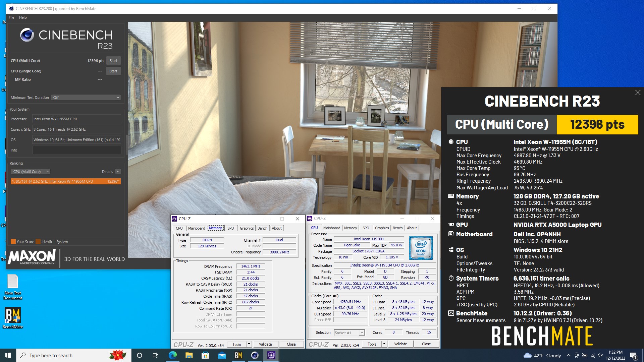
Task: Open the Windows Start menu
Action: 8,355
